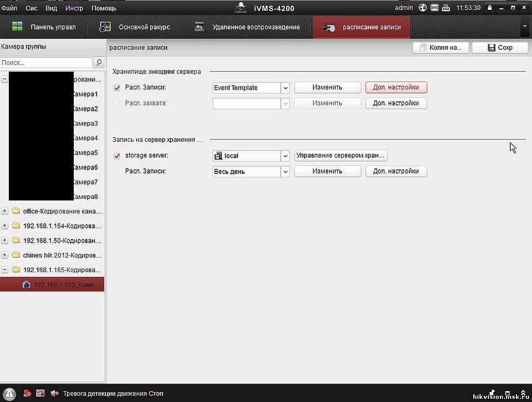
Task: Click the 192.168.1.165 folder icon
Action: [x=16, y=270]
